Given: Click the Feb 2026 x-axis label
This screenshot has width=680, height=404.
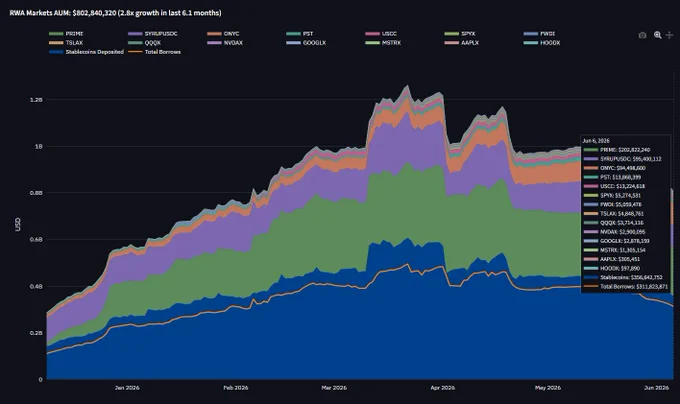Looking at the screenshot, I should pyautogui.click(x=235, y=388).
